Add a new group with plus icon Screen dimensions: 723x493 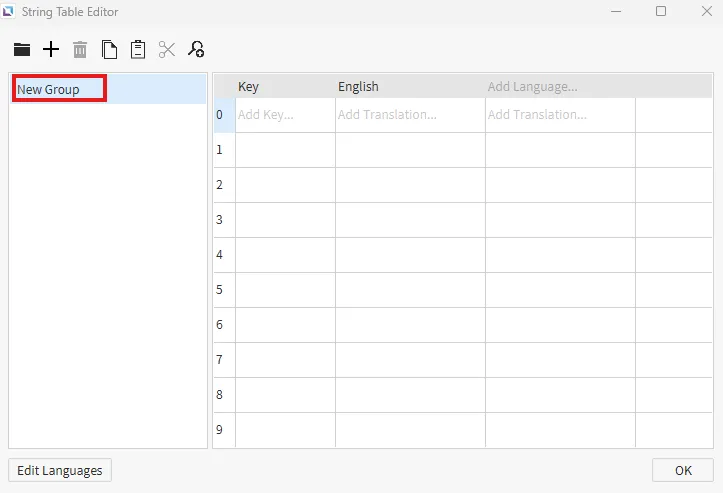pos(51,50)
